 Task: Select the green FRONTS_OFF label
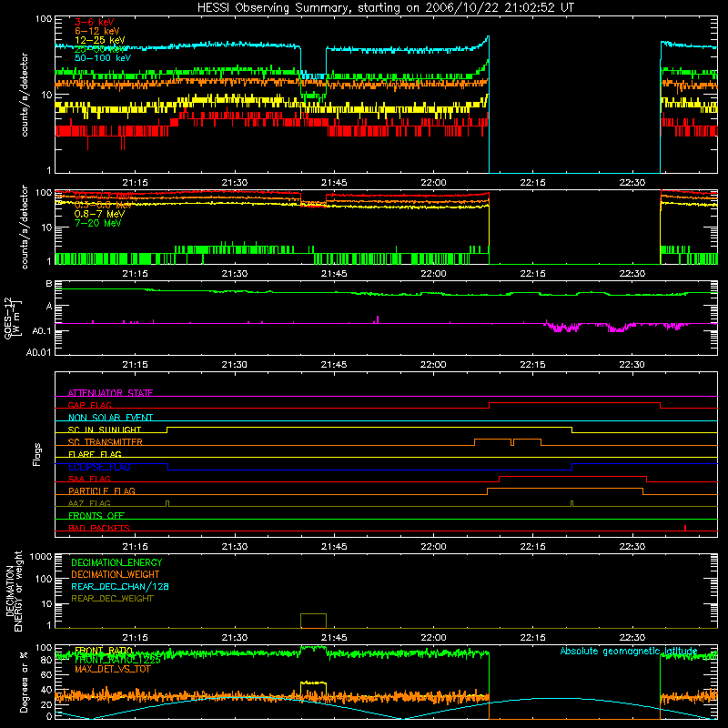pos(96,515)
